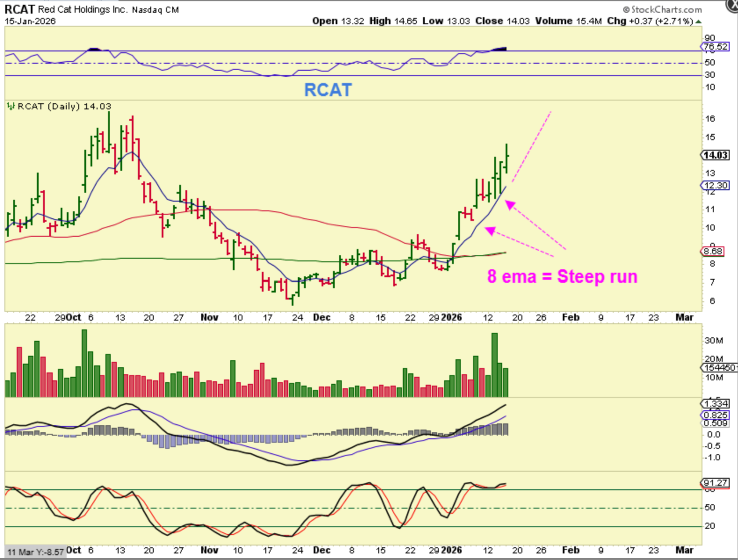Click the Chg +0.37 (+2.71%) value
The image size is (738, 560).
(x=650, y=21)
